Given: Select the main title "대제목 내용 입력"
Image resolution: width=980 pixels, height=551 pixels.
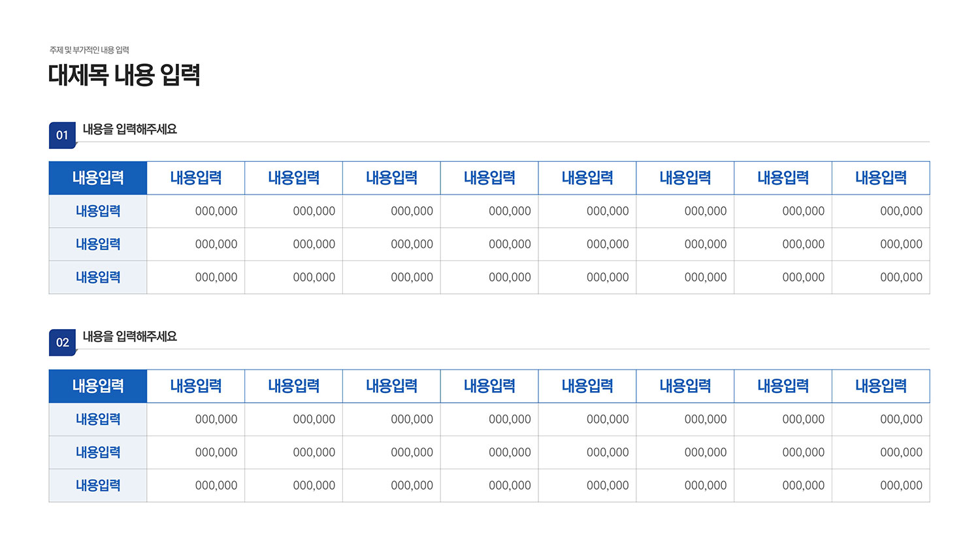Looking at the screenshot, I should [124, 75].
